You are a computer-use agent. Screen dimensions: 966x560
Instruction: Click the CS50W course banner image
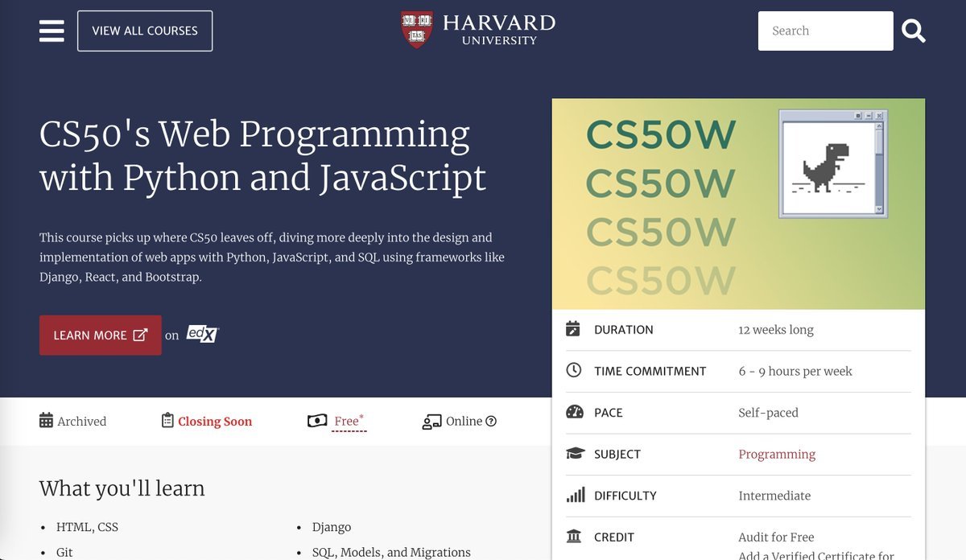(x=738, y=204)
